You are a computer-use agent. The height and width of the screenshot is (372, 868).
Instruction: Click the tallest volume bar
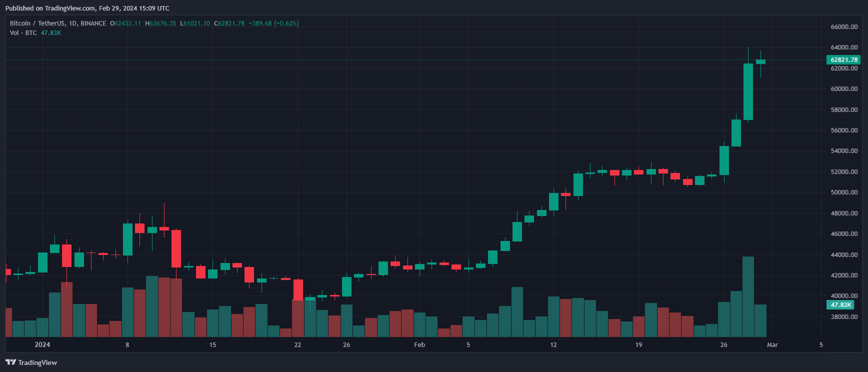748,296
